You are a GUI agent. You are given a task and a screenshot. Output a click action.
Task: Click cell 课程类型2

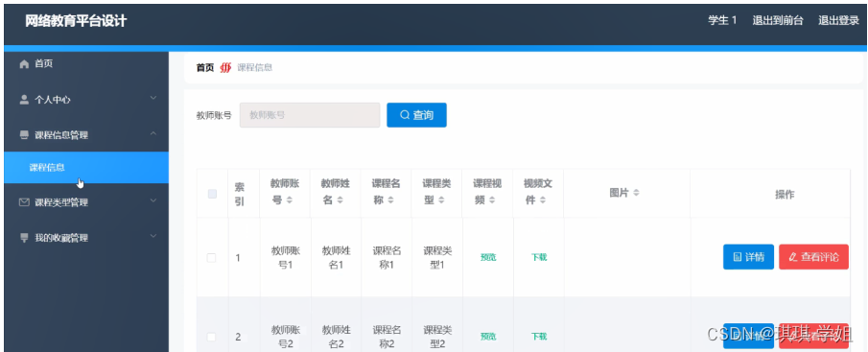(438, 337)
